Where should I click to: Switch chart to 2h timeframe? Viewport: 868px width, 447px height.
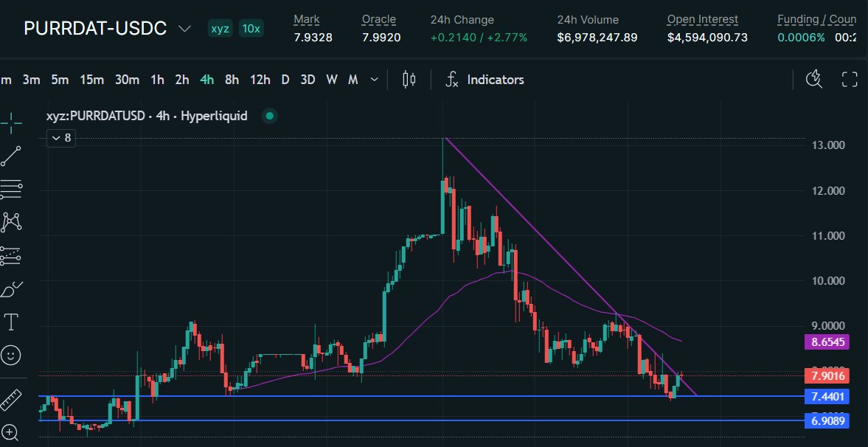coord(182,80)
